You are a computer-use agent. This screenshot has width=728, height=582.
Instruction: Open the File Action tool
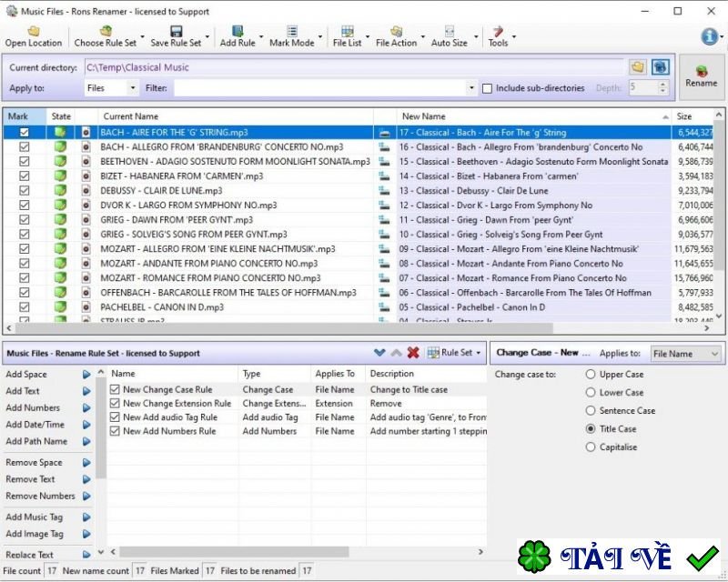(x=396, y=32)
